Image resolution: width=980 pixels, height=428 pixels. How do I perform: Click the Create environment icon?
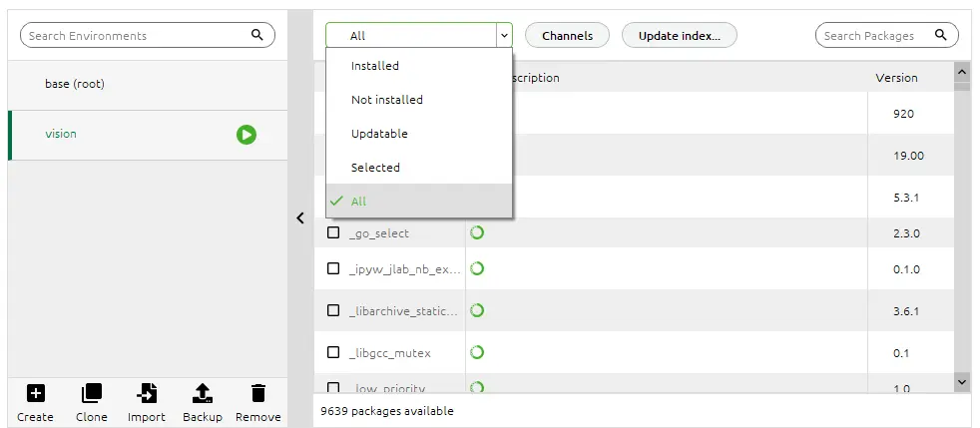[x=35, y=393]
